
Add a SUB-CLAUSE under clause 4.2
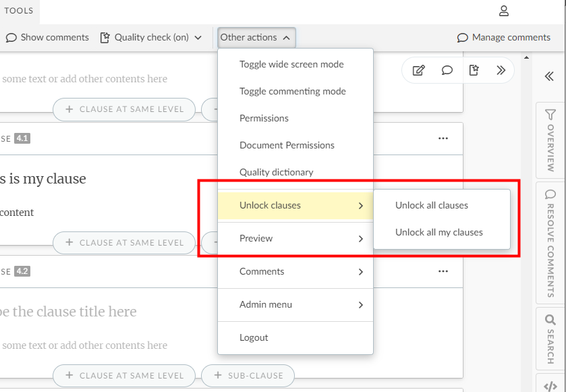248,376
